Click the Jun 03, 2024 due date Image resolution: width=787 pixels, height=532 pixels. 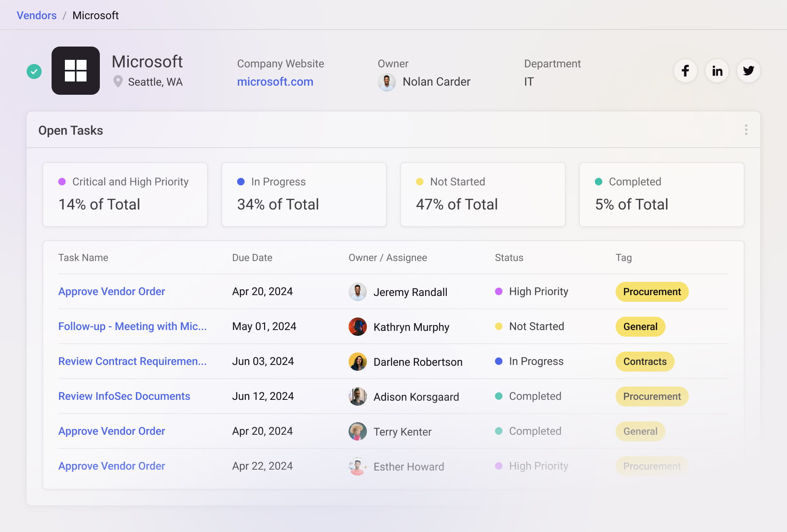(263, 361)
